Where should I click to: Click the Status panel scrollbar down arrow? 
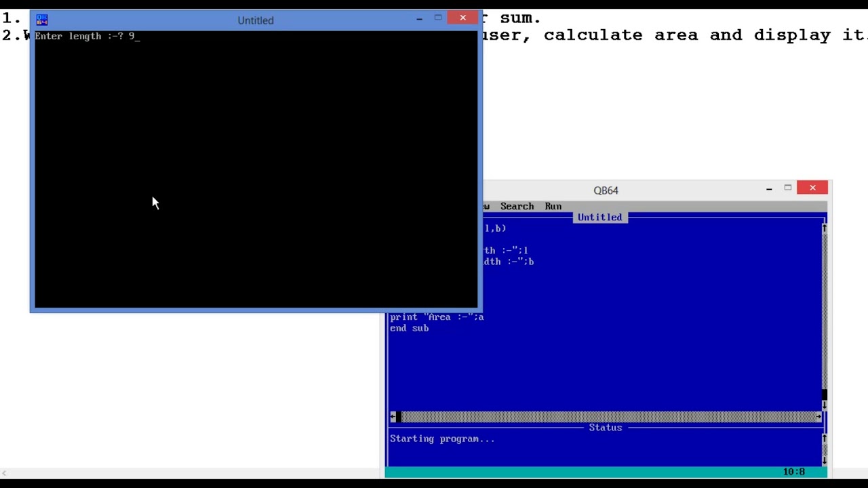(825, 460)
